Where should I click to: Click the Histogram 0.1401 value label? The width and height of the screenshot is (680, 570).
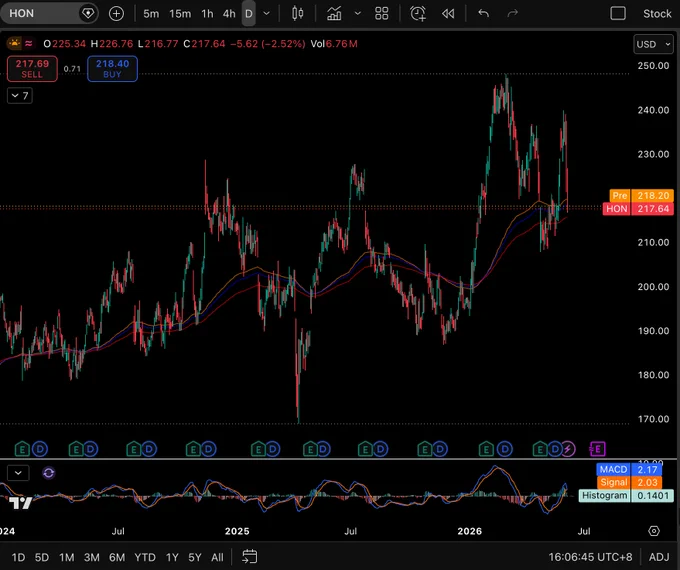626,495
